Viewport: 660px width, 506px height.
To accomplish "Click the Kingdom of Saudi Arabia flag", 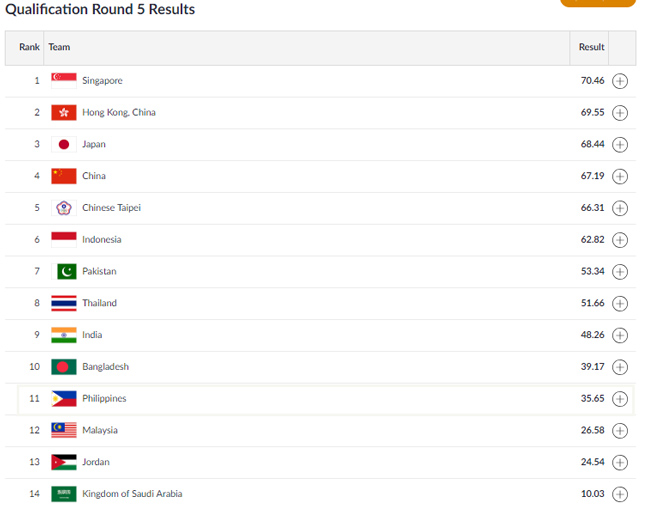I will point(64,494).
